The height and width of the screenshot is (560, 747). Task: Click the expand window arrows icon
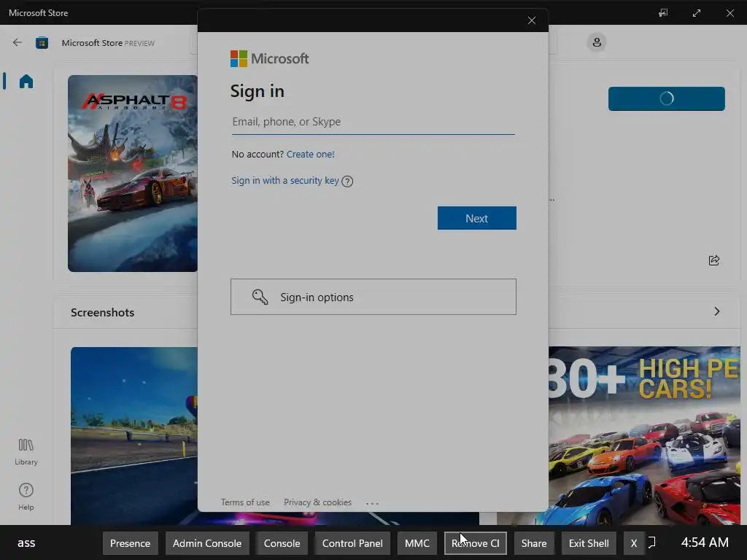click(x=697, y=13)
